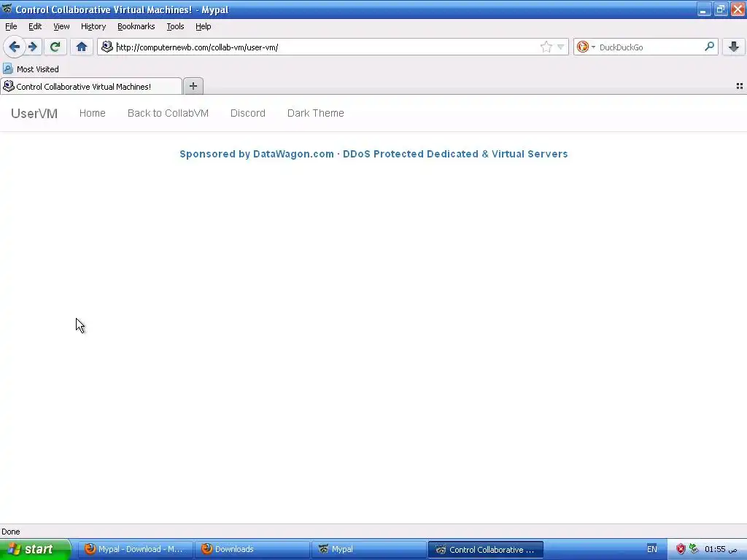Show the tab groups grid icon
The image size is (747, 560).
click(x=740, y=86)
